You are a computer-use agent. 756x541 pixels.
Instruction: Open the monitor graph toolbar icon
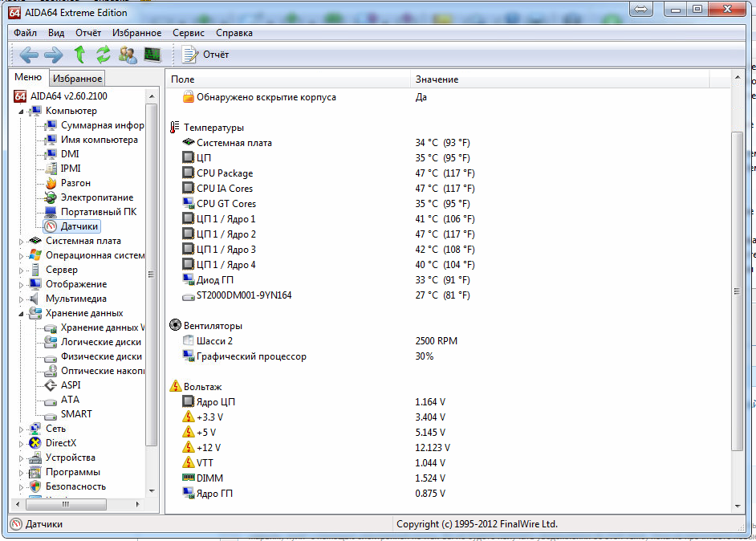tap(152, 55)
